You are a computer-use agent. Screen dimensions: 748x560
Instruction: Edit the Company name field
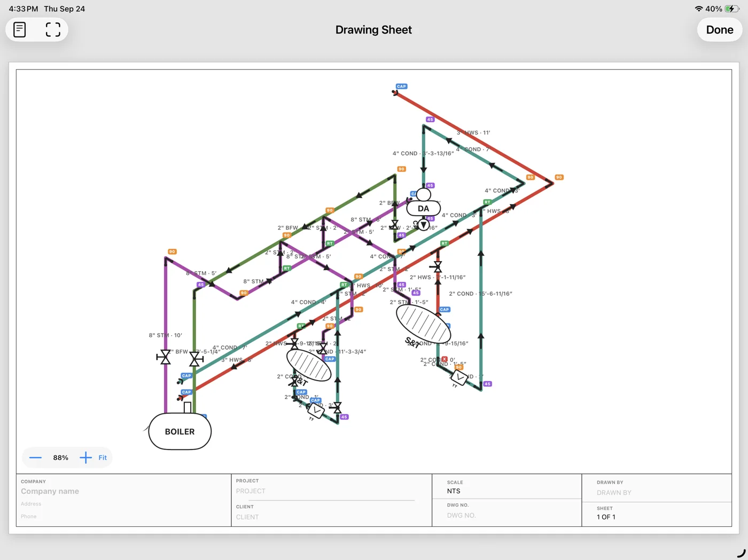click(50, 491)
